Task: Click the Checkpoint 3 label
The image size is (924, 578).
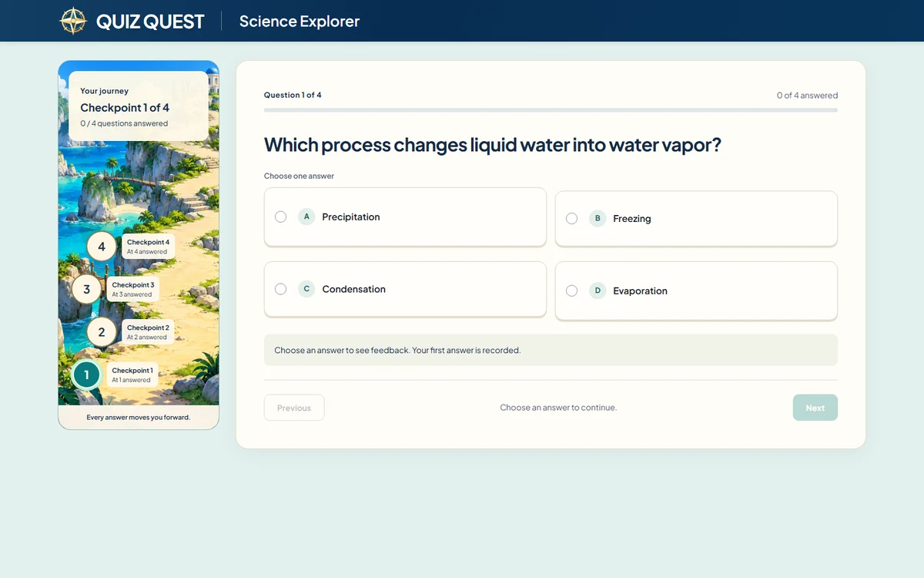Action: coord(132,289)
